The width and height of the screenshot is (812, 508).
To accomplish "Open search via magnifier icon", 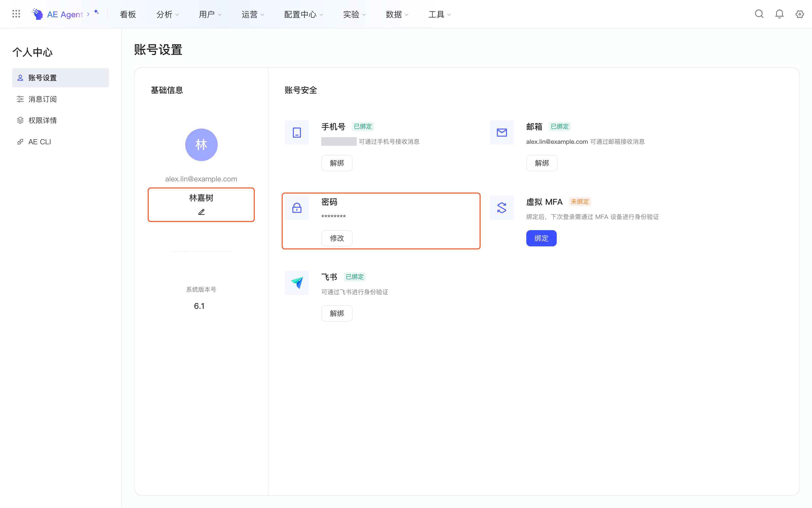I will pos(759,14).
